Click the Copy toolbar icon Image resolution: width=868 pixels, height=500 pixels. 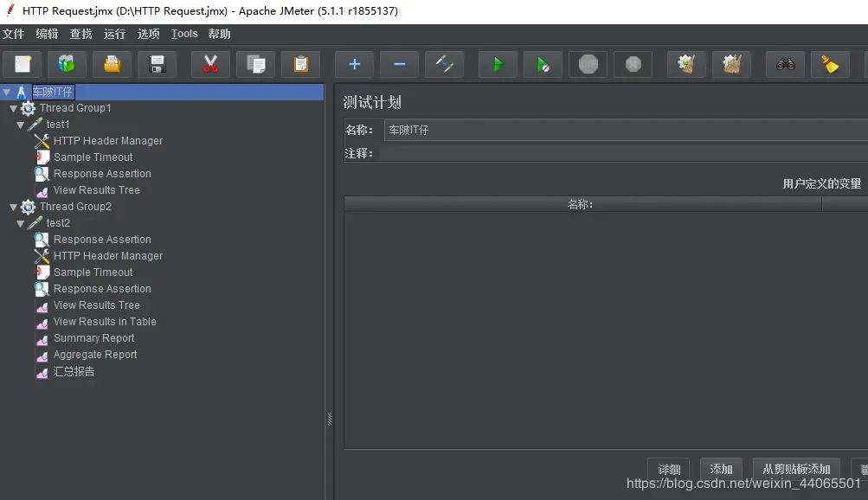(x=256, y=64)
